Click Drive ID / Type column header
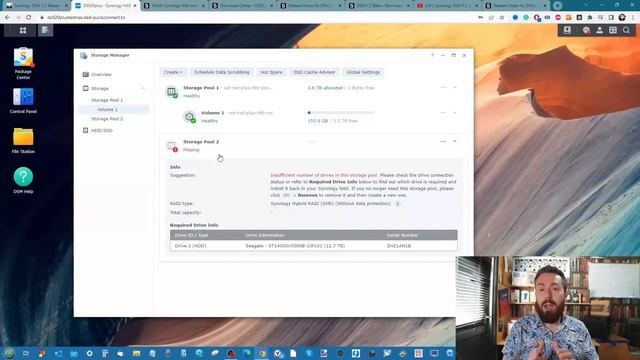Screen dimensions: 640x360 (x=191, y=235)
